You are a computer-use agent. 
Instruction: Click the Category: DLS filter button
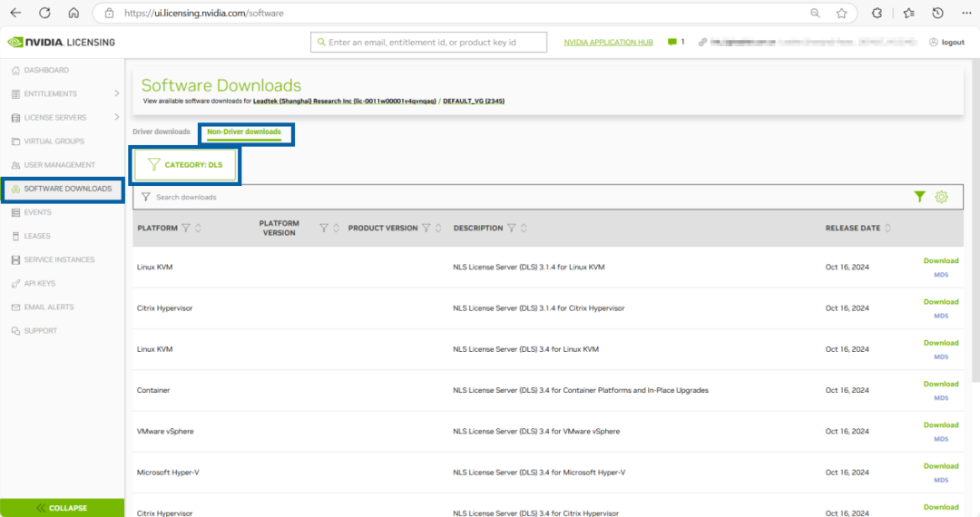[x=185, y=165]
